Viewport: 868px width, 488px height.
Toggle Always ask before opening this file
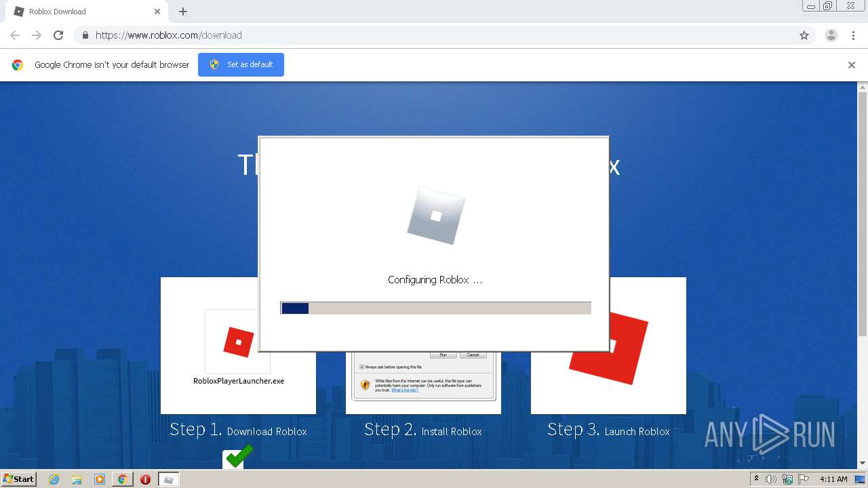pos(362,367)
